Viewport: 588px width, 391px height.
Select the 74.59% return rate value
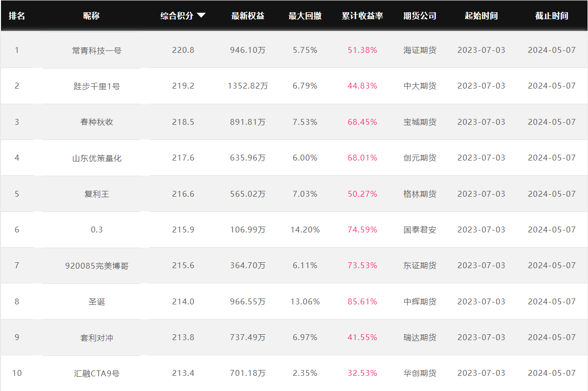(x=363, y=230)
